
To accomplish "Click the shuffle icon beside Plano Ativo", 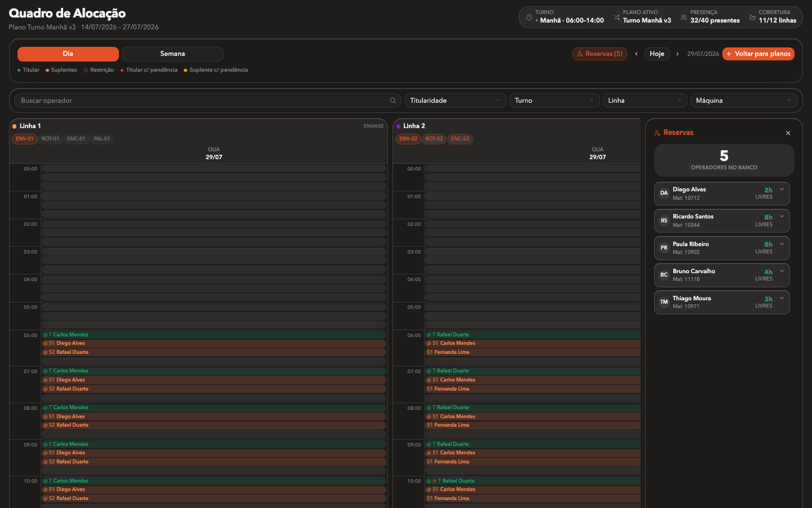I will pos(616,17).
